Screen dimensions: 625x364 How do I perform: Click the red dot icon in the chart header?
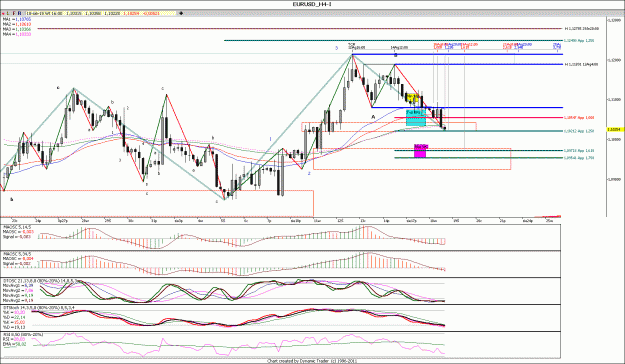coord(3,13)
